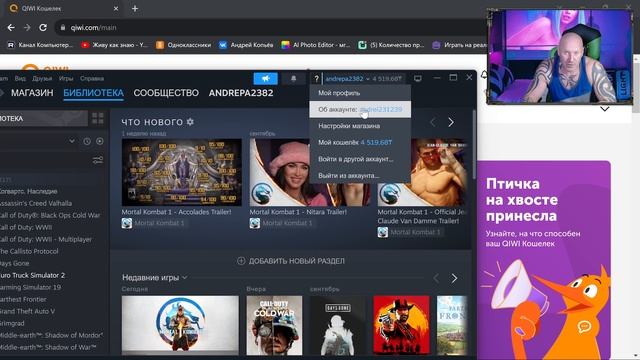This screenshot has width=640, height=360.
Task: Select Мой кошелёк menu entry
Action: (360, 142)
